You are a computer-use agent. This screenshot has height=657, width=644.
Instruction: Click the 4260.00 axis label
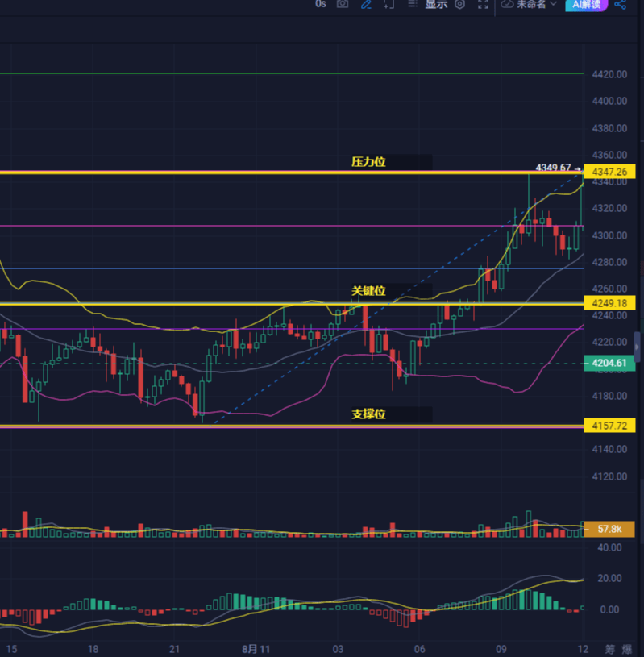click(609, 289)
